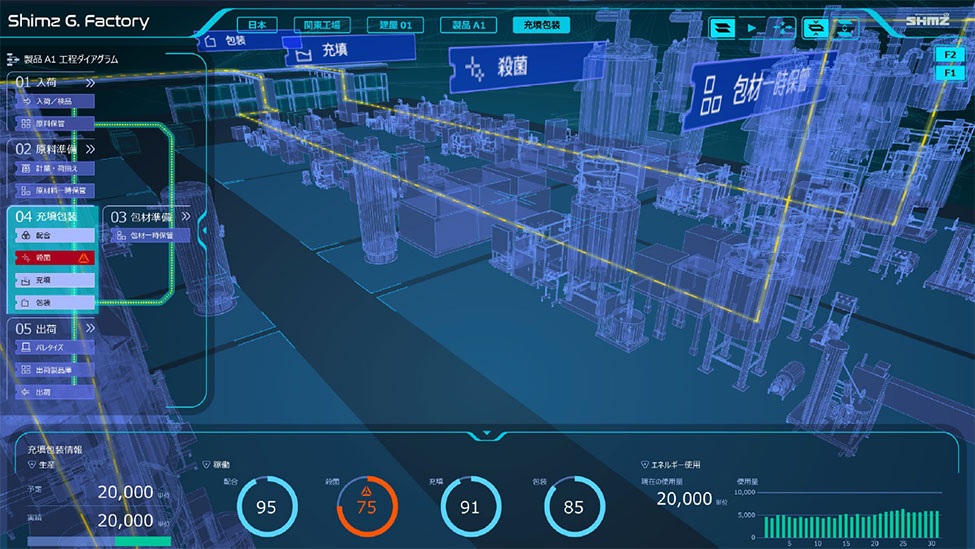
Task: Expand the 01 入荷 section chevron
Action: pyautogui.click(x=90, y=82)
